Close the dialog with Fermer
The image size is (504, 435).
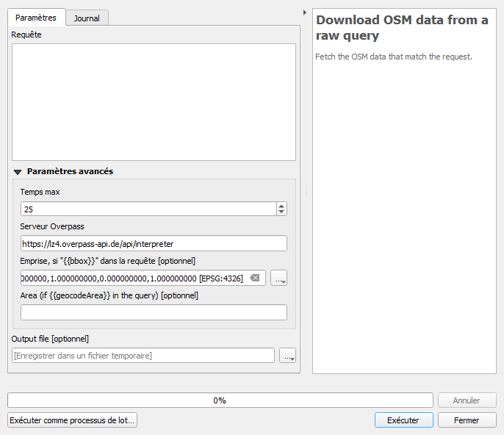coord(467,420)
